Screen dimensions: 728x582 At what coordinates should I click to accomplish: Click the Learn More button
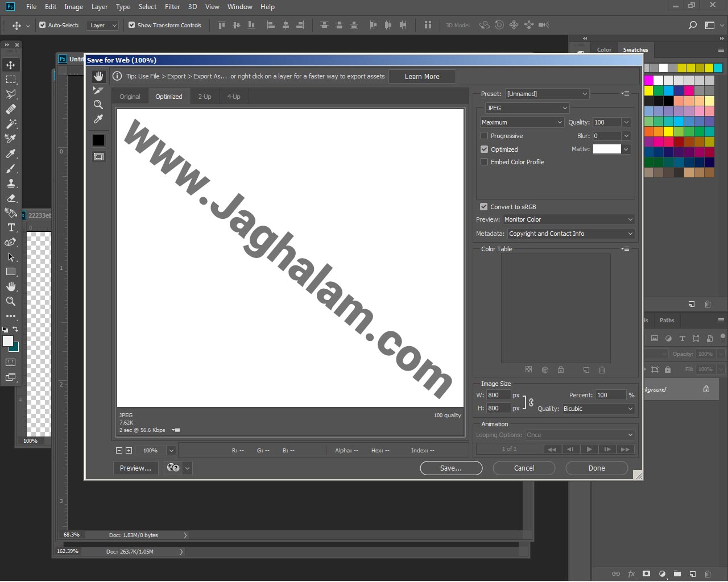[422, 77]
